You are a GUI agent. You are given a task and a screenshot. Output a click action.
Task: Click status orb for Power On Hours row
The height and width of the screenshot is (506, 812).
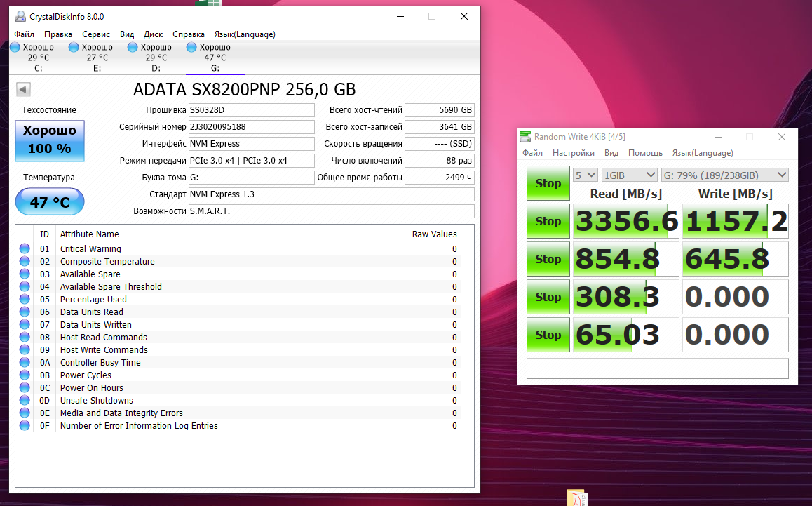[25, 387]
